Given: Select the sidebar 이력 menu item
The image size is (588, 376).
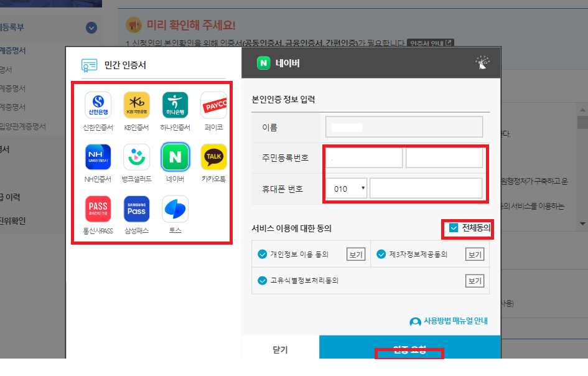Looking at the screenshot, I should [x=11, y=197].
